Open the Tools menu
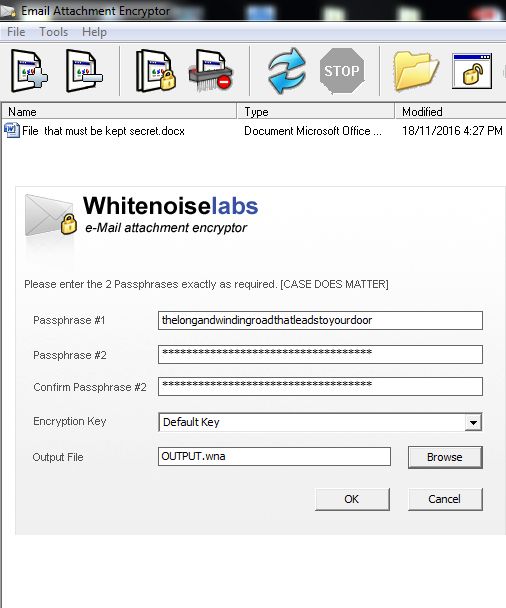This screenshot has height=608, width=506. (x=54, y=32)
